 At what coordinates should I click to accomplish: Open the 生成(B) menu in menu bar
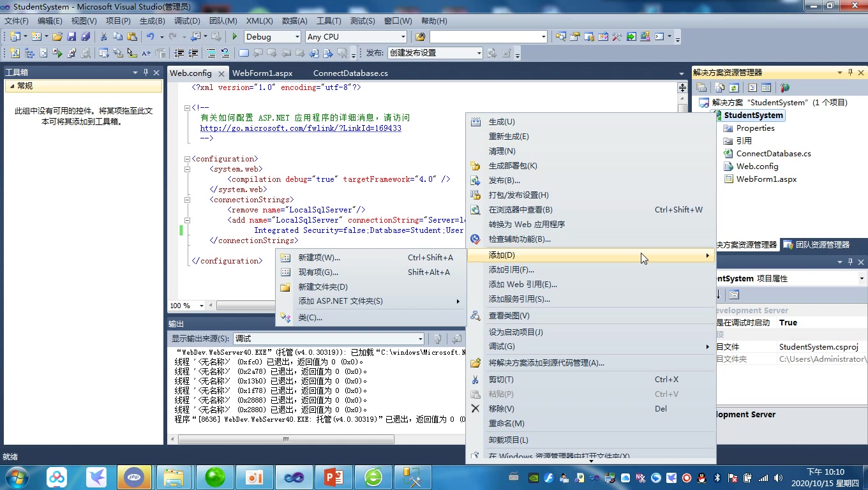pyautogui.click(x=152, y=21)
